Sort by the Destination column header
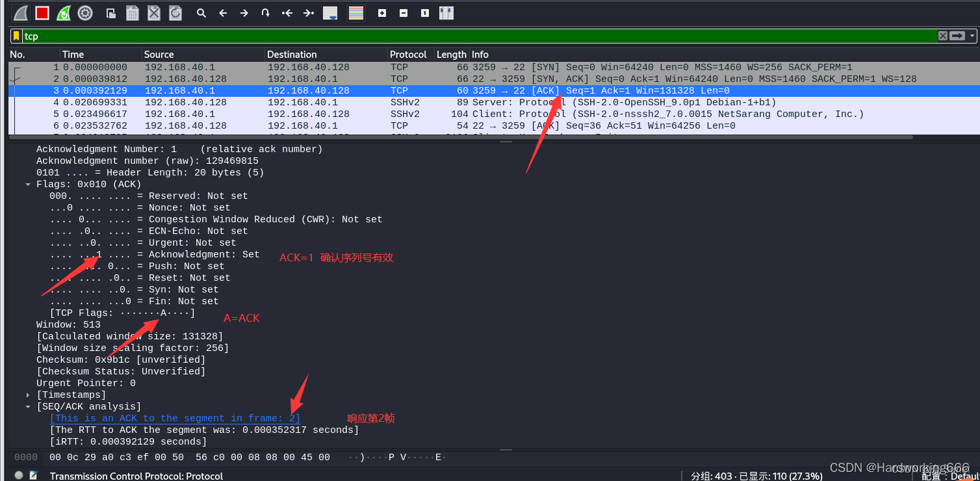Screen dimensions: 980x481 [x=326, y=55]
